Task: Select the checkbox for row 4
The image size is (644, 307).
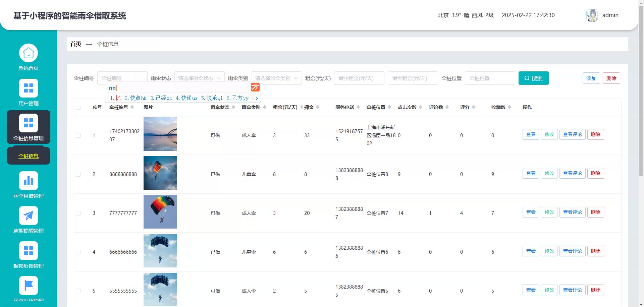Action: pos(78,252)
